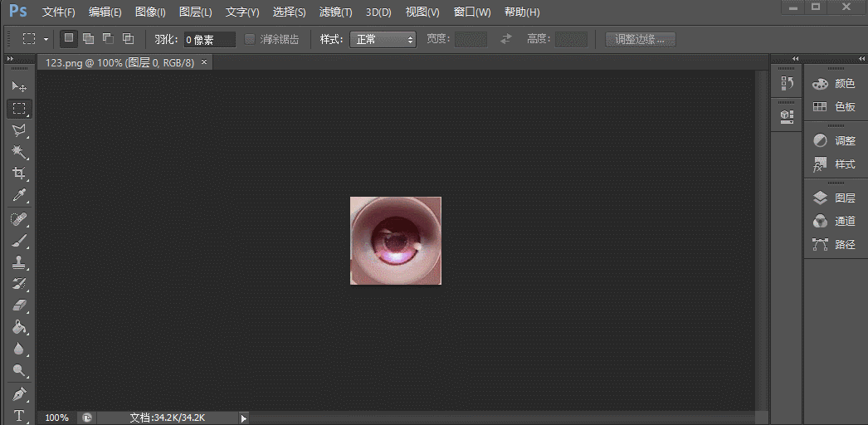This screenshot has height=425, width=868.
Task: Click the status bar preview icon
Action: tap(87, 418)
